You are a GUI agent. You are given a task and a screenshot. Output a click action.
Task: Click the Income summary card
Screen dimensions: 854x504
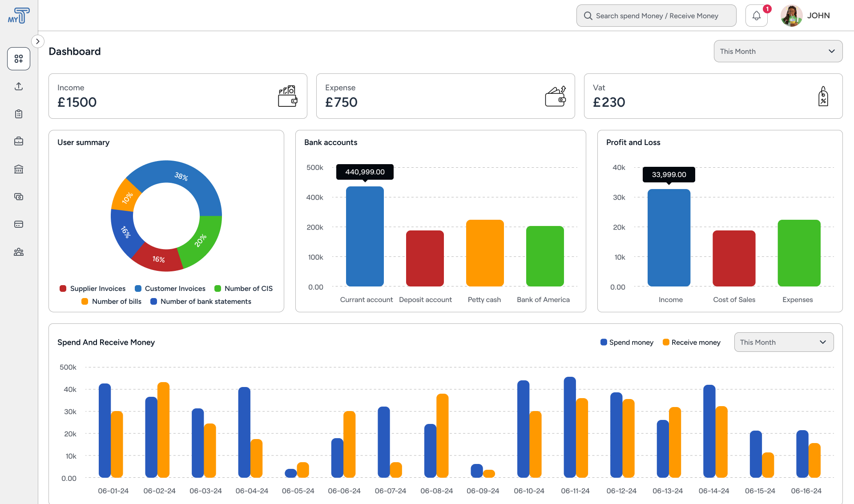[x=177, y=96]
